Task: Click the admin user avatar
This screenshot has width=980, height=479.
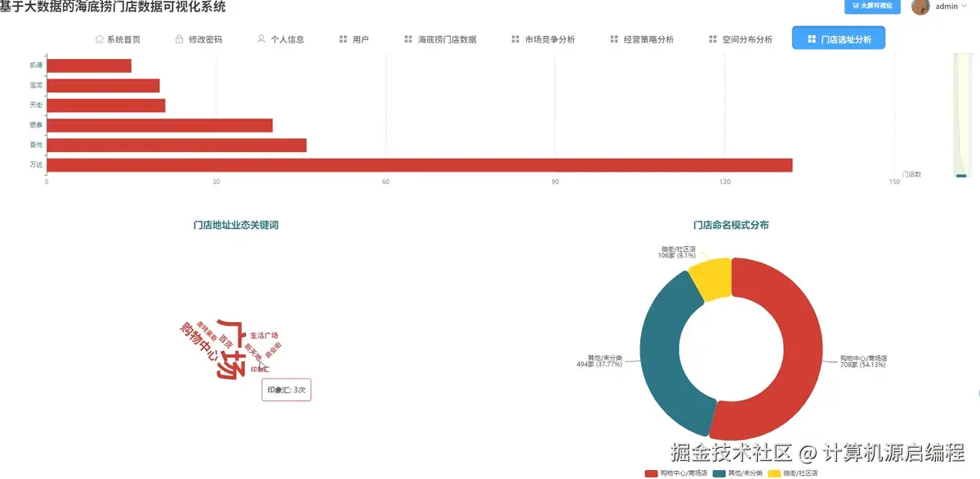Action: coord(920,7)
